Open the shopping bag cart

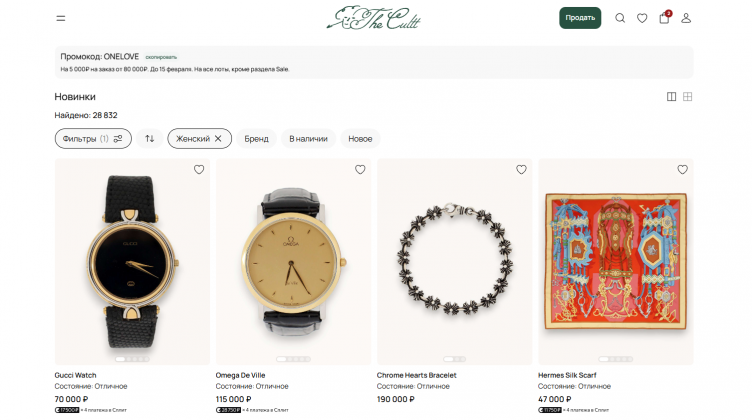[x=664, y=18]
